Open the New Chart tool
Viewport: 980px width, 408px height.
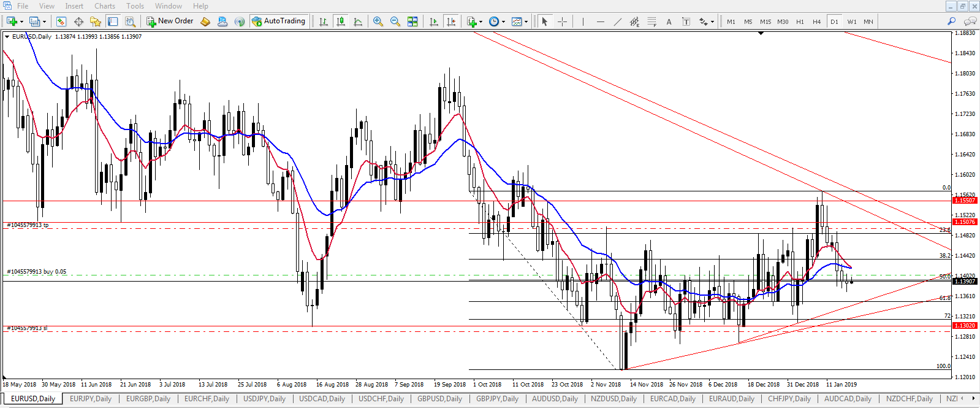pyautogui.click(x=11, y=21)
